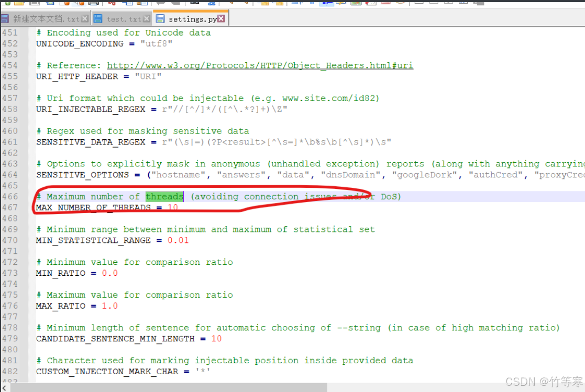Place cursor on CUSTOM_INJECTION_MARK_CHAR '*' value
This screenshot has height=392, width=585.
(203, 372)
